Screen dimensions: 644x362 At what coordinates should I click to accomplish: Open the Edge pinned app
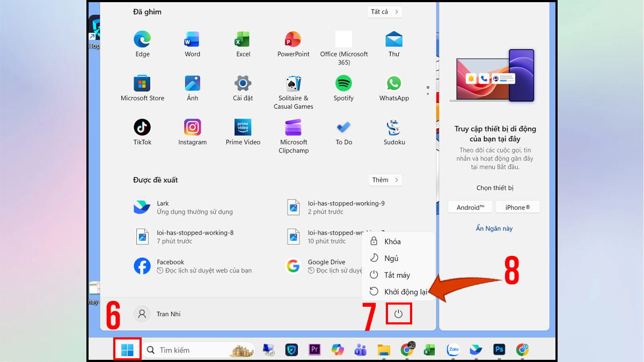click(x=142, y=40)
